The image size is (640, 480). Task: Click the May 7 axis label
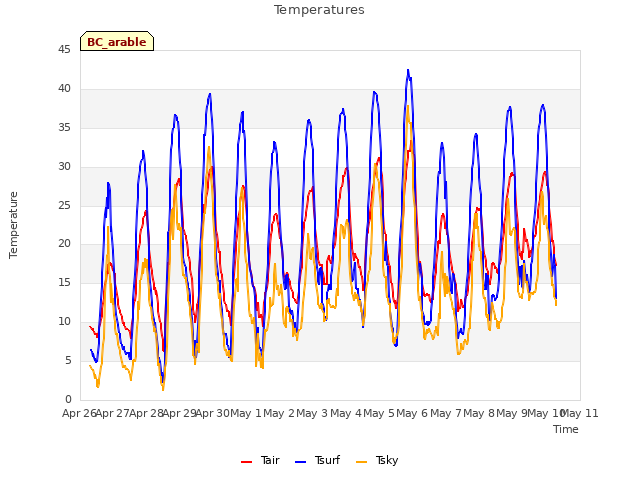pyautogui.click(x=446, y=413)
